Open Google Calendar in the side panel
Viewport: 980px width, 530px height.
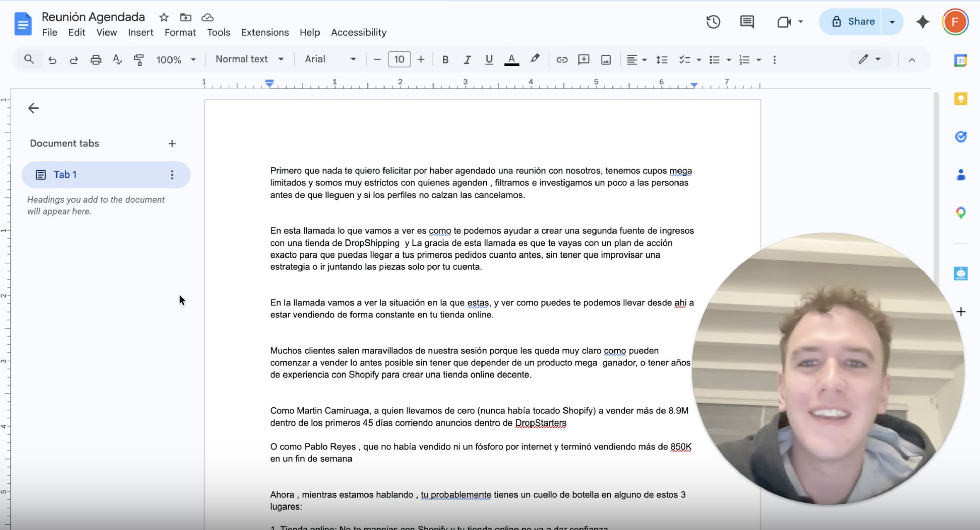pos(961,60)
